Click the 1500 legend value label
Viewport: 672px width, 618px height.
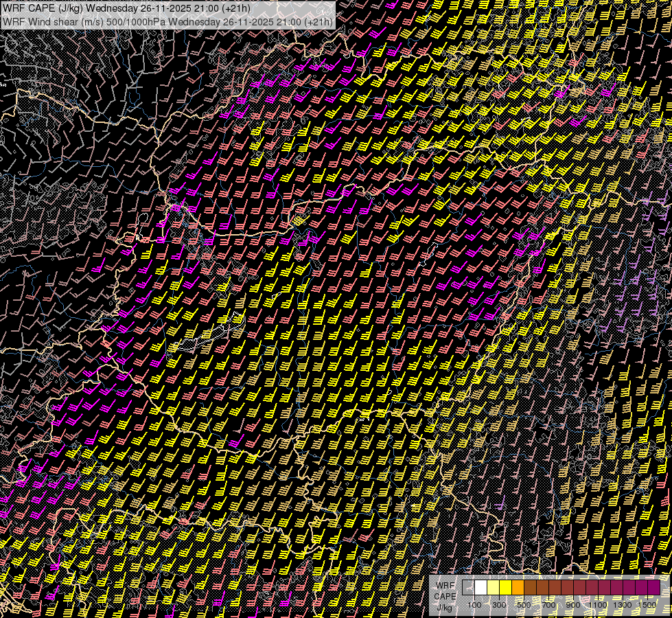click(647, 605)
